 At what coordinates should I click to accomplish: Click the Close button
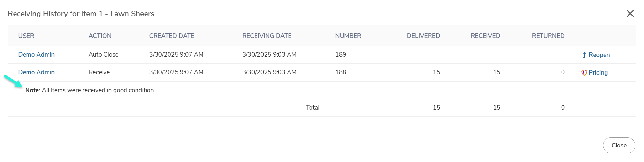coord(619,145)
